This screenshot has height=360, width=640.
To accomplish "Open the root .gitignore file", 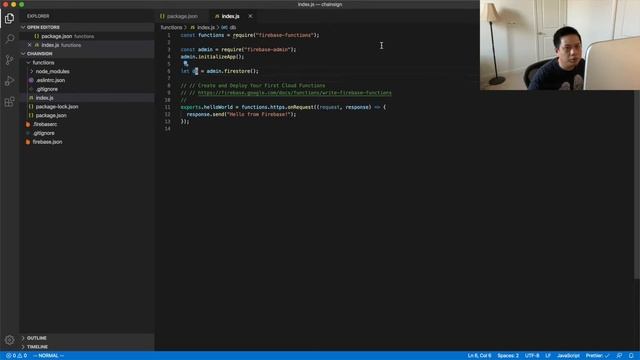I will pyautogui.click(x=87, y=133).
